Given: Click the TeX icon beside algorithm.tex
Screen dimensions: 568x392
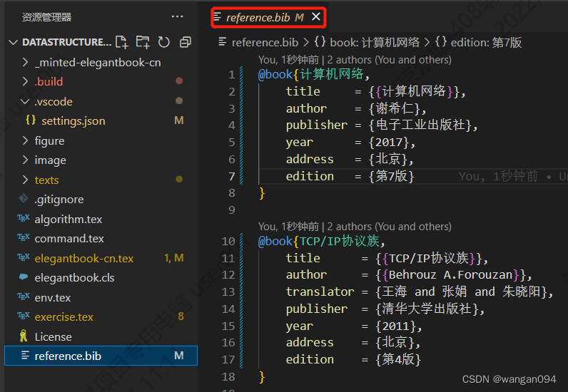Looking at the screenshot, I should click(x=24, y=218).
